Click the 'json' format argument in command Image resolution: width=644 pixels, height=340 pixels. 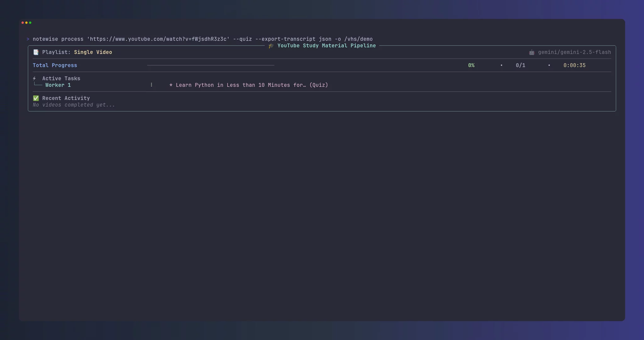pyautogui.click(x=325, y=39)
